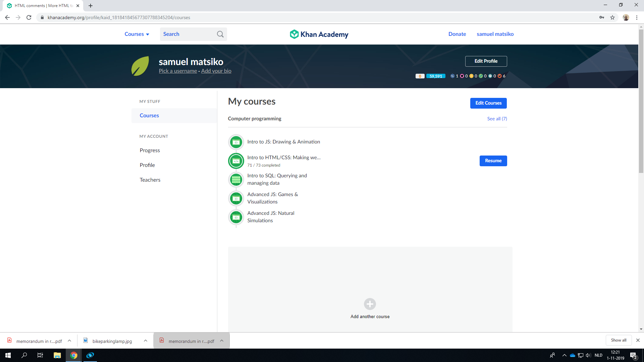The image size is (644, 362).
Task: Click the Edit Courses button
Action: pos(488,103)
